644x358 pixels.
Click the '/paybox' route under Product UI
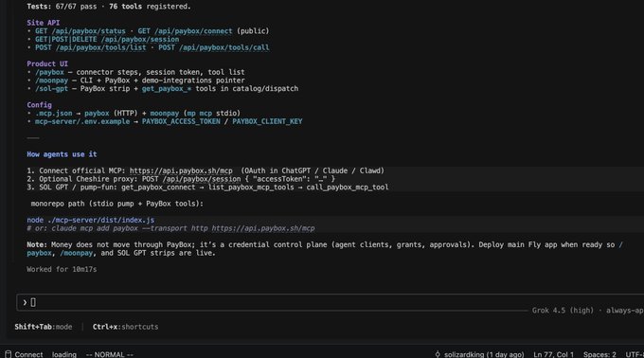tap(49, 72)
